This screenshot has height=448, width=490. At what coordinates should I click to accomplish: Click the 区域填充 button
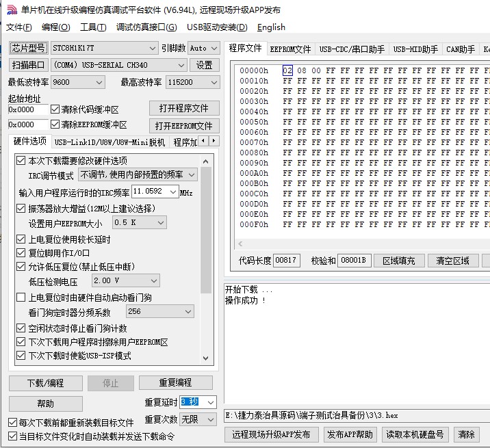click(x=399, y=261)
